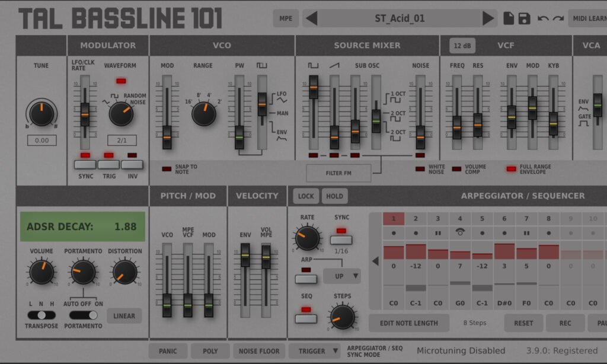Save preset with the floppy disk icon
Image resolution: width=607 pixels, height=364 pixels.
(524, 18)
